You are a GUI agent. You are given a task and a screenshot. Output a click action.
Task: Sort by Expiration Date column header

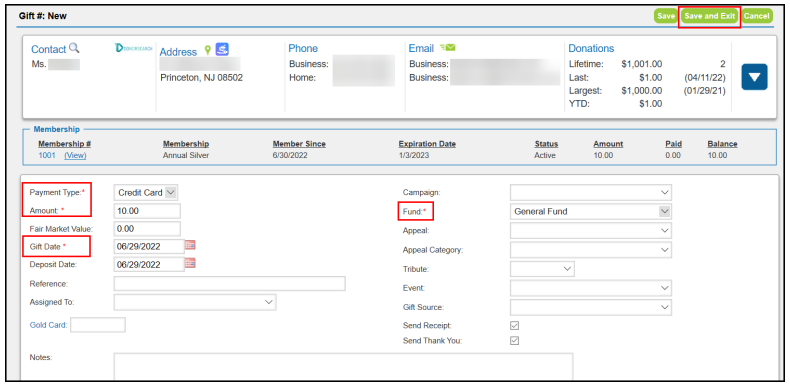[427, 144]
